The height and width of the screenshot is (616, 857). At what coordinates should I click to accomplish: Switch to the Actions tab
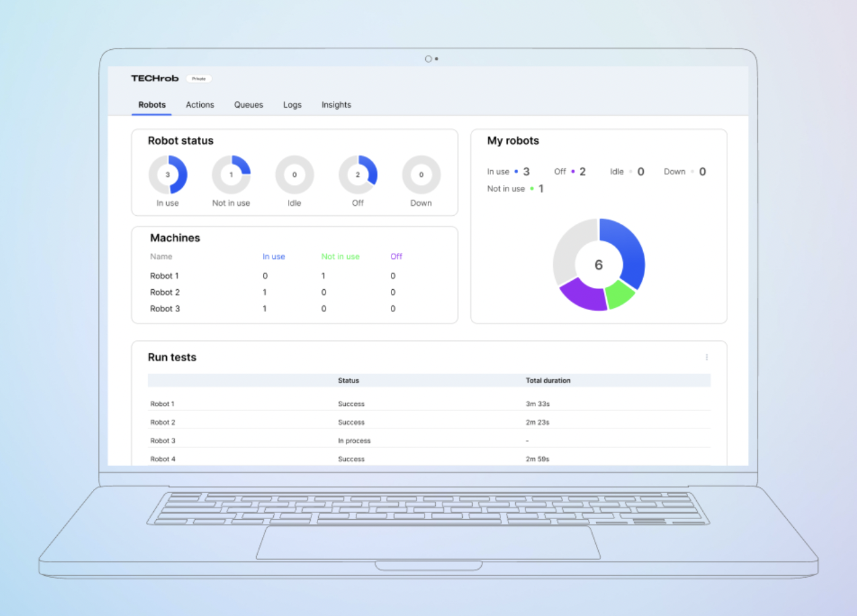click(x=200, y=105)
